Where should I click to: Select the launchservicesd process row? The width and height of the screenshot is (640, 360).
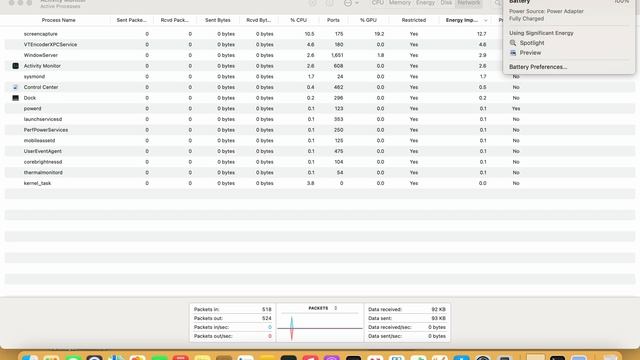point(320,119)
